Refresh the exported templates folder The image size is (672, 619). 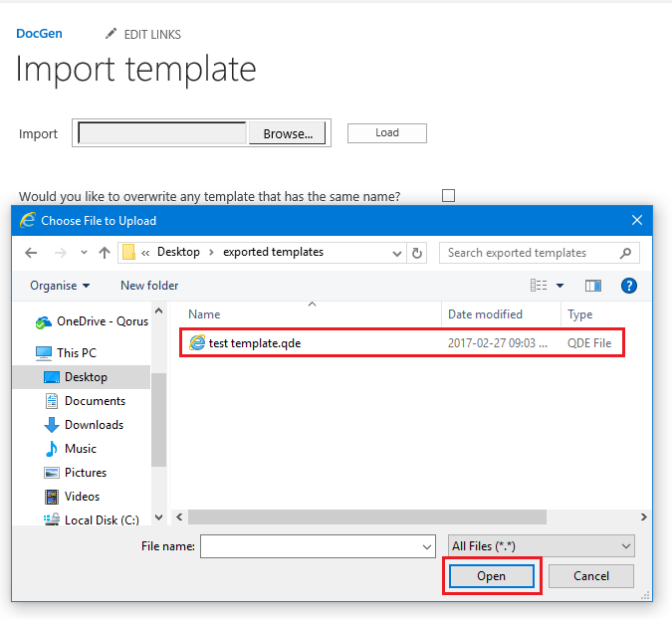(x=416, y=253)
